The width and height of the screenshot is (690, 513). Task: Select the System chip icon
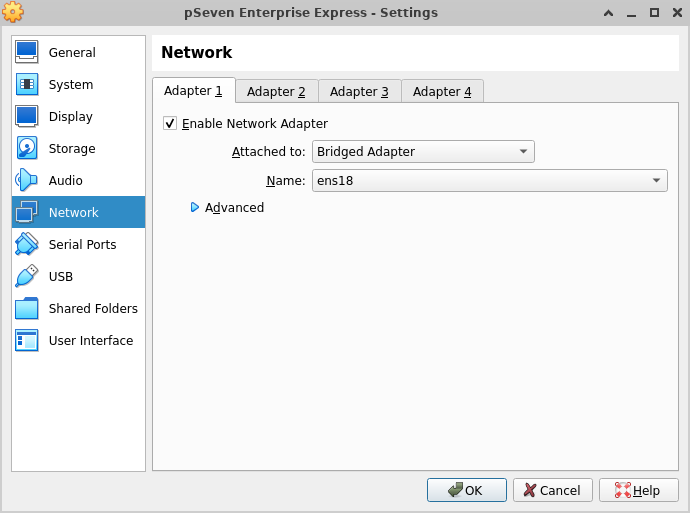[x=27, y=84]
